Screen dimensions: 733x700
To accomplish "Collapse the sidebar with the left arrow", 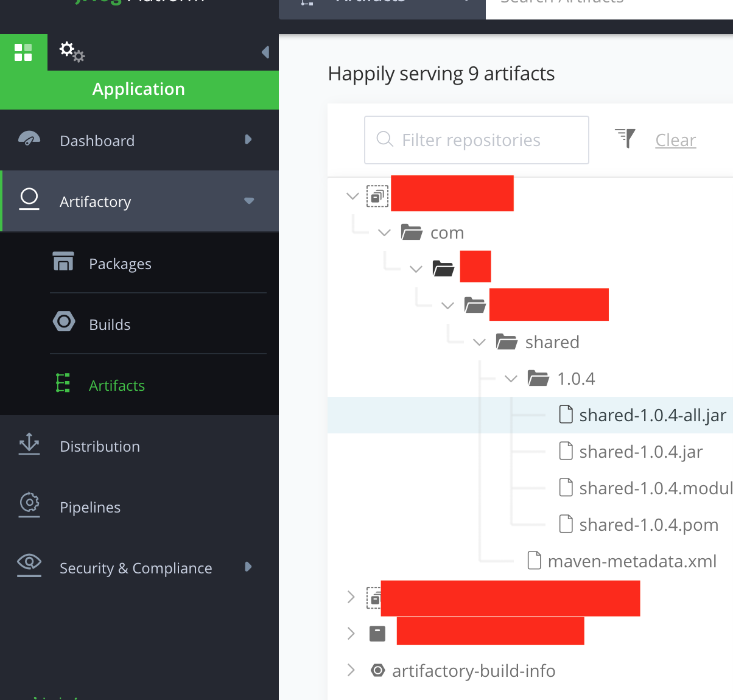I will pyautogui.click(x=265, y=52).
